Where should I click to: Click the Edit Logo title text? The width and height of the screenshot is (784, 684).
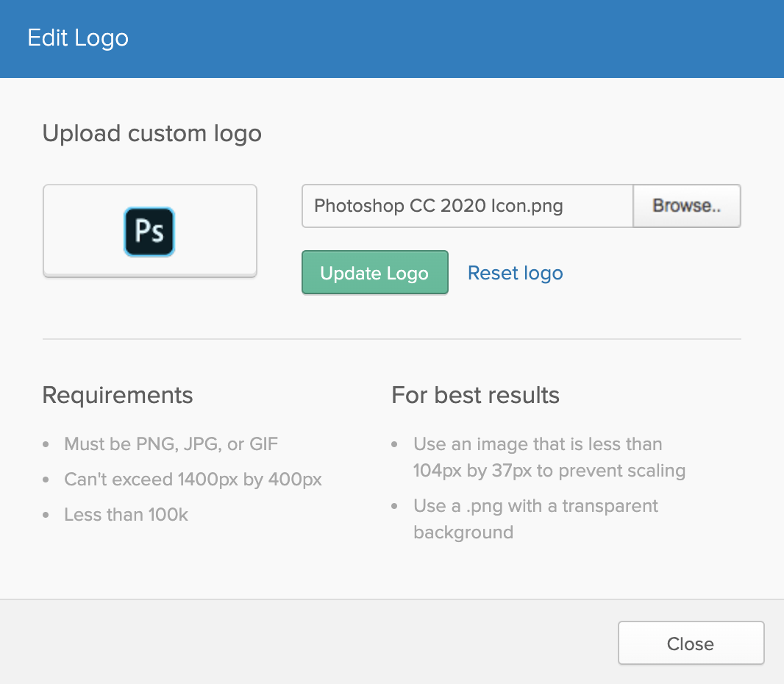pyautogui.click(x=78, y=38)
